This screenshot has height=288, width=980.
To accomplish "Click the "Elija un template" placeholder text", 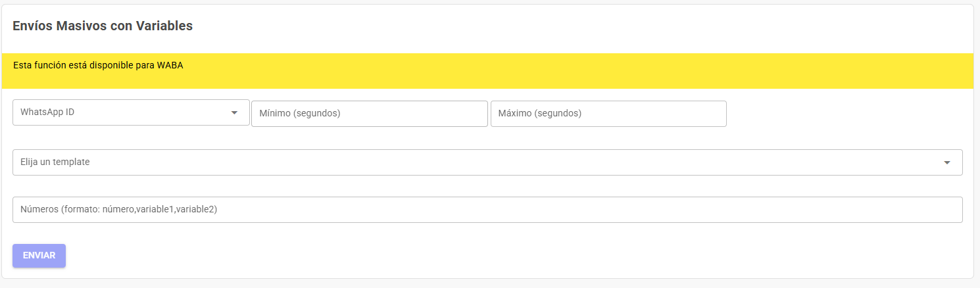I will click(55, 162).
